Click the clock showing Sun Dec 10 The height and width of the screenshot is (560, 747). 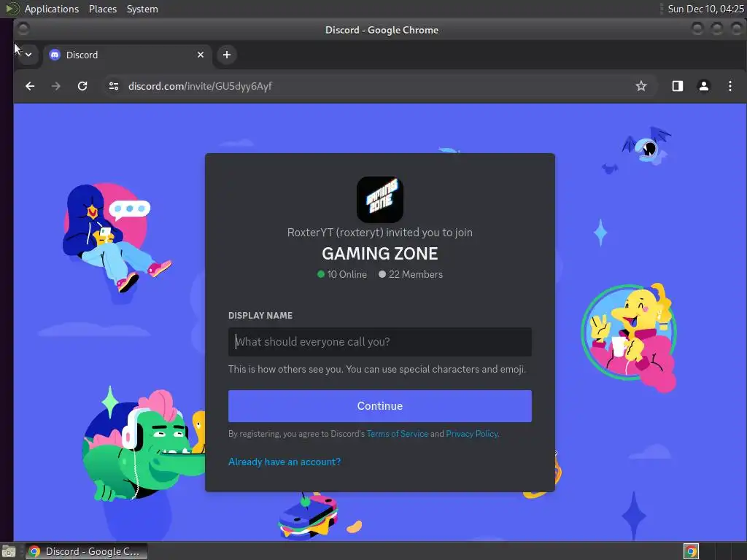pos(705,9)
